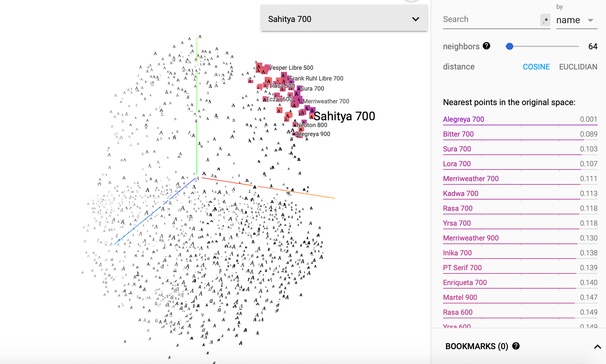The width and height of the screenshot is (606, 364).
Task: Open help for neighbors setting
Action: point(486,46)
